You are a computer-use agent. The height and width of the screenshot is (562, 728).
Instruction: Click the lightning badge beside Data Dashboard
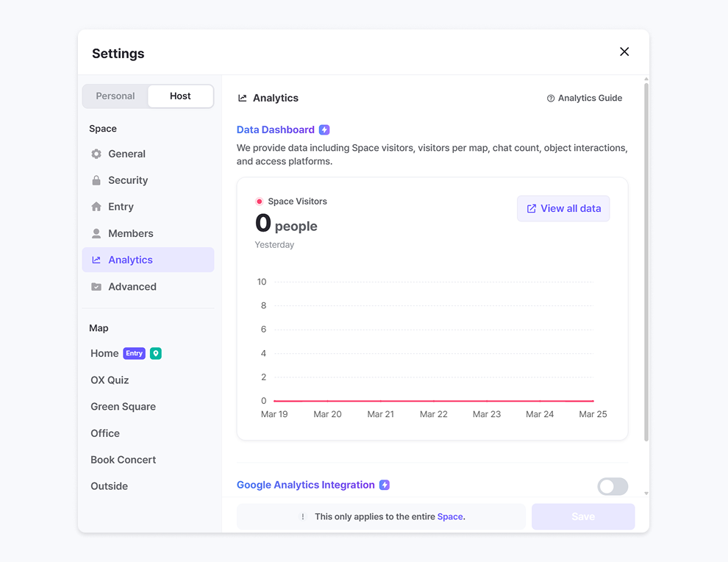[x=324, y=129]
